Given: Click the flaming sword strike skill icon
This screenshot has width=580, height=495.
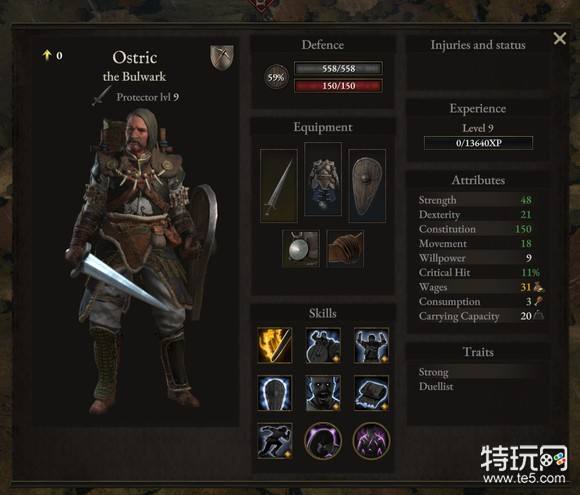Looking at the screenshot, I should click(x=274, y=345).
